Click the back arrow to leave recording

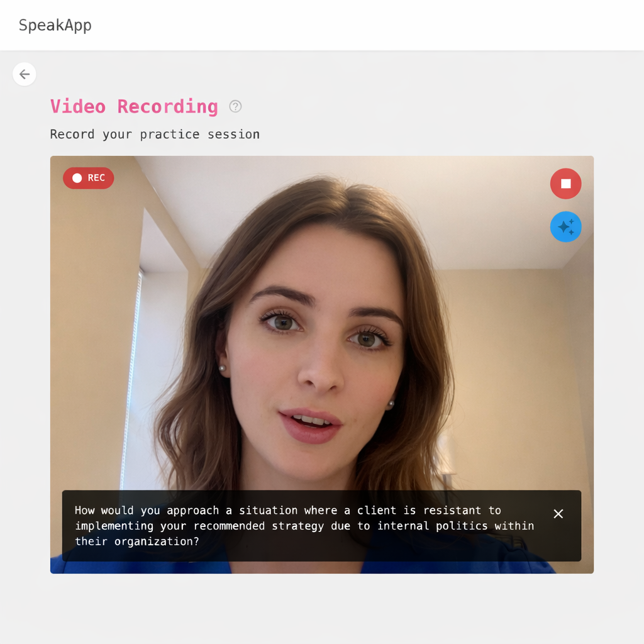(24, 74)
